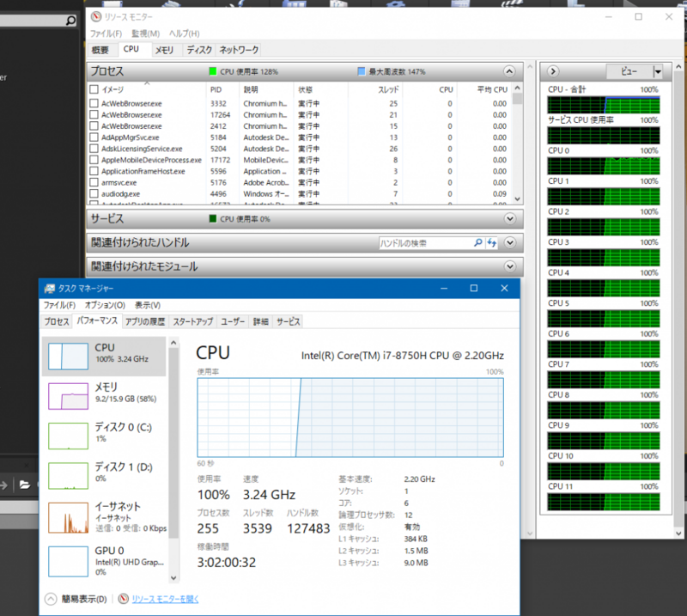Check AcWebBrowser.exe PID 3332 checkbox
Screen dimensions: 687x616
pos(94,103)
